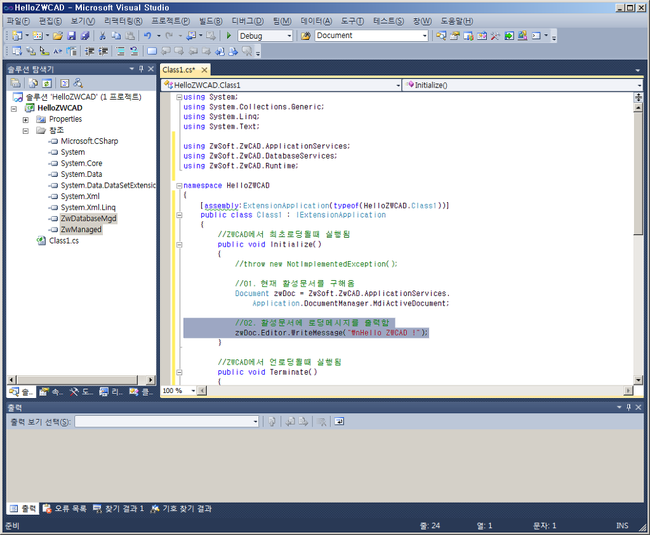The image size is (650, 535).
Task: Click Show All Files in Solution Explorer
Action: (x=33, y=83)
